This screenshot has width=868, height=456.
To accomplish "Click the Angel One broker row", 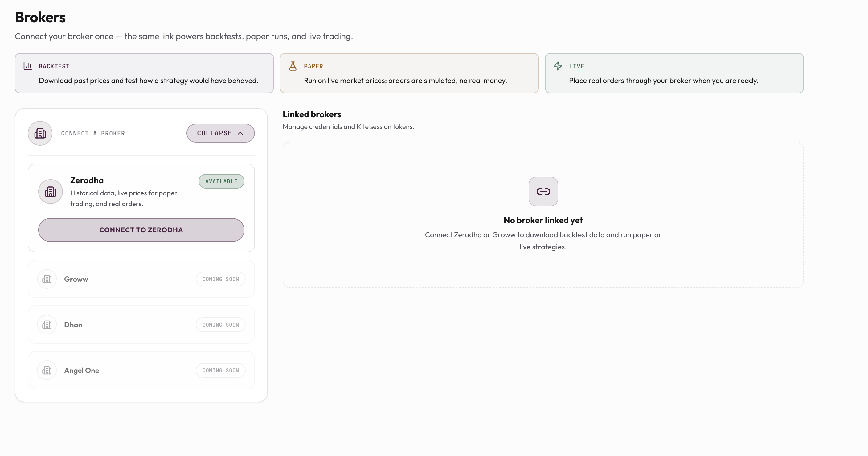I will pos(141,370).
